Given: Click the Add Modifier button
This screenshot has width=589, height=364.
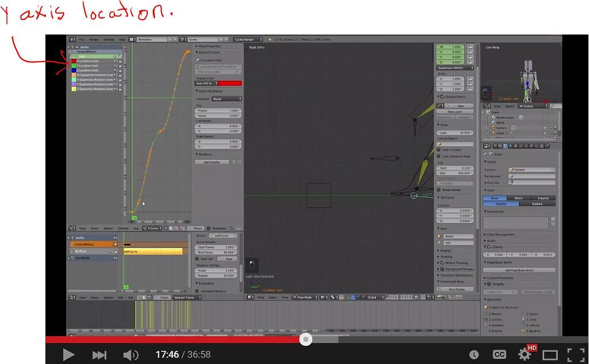Looking at the screenshot, I should point(212,162).
